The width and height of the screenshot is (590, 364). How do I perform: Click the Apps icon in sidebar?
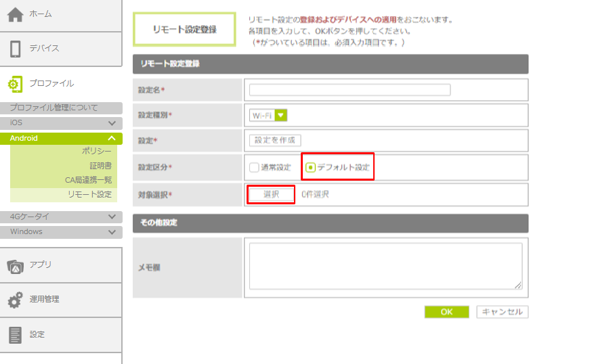[16, 265]
